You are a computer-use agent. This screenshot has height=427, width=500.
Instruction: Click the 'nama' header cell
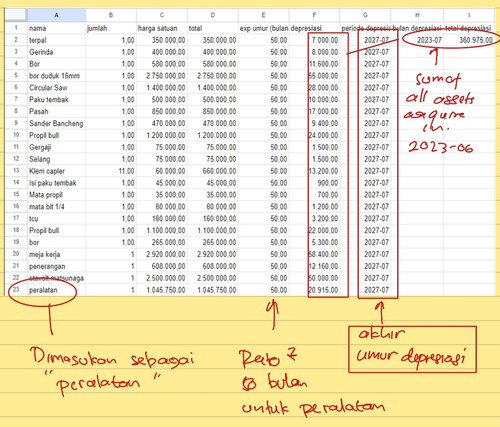click(56, 28)
